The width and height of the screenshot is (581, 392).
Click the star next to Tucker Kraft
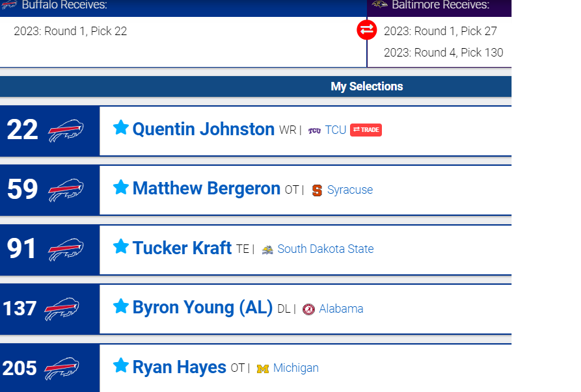coord(121,246)
